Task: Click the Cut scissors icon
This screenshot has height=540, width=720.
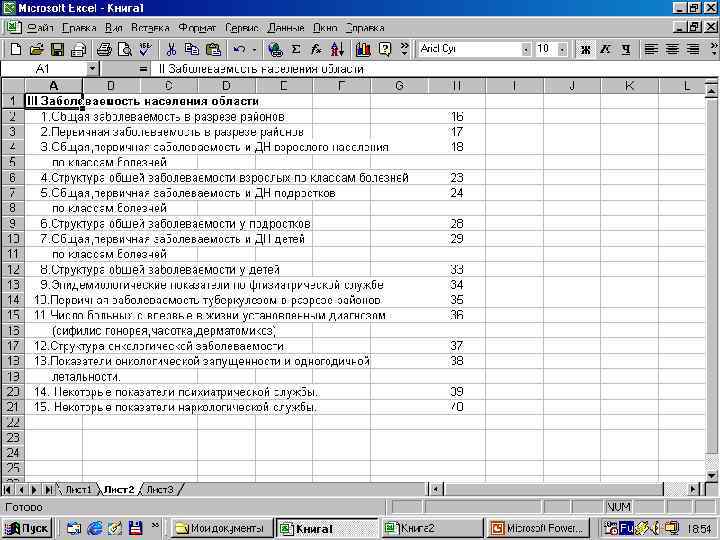Action: click(x=171, y=49)
